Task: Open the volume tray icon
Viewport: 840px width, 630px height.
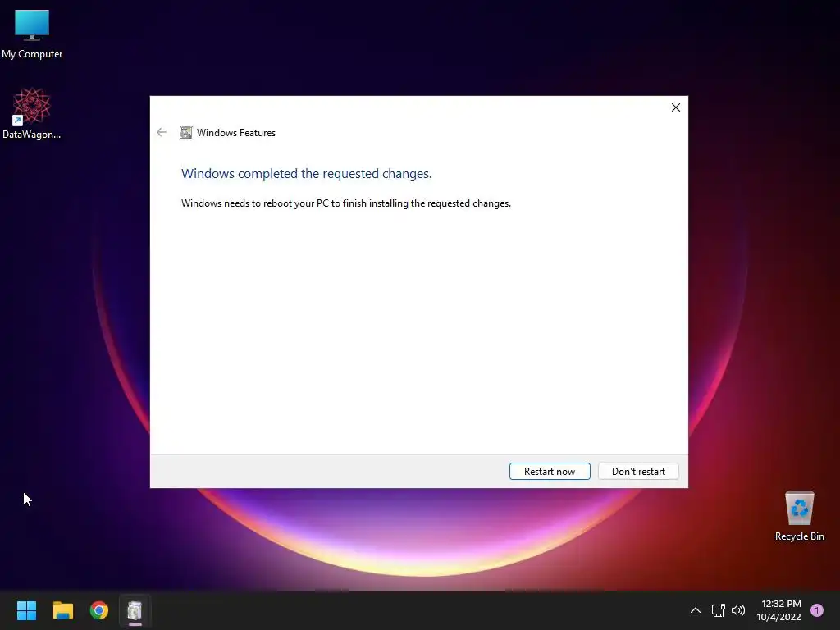Action: tap(738, 610)
